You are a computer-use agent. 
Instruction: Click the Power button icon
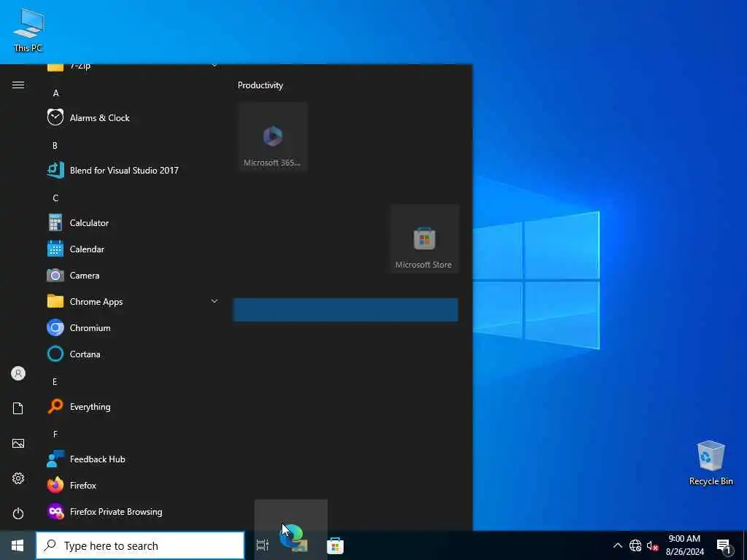(x=18, y=513)
